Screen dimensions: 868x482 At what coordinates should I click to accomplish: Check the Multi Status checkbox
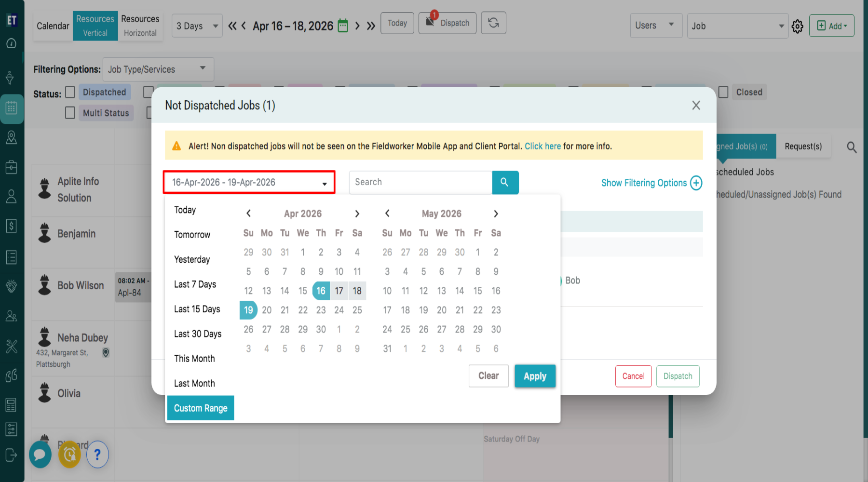click(x=70, y=113)
